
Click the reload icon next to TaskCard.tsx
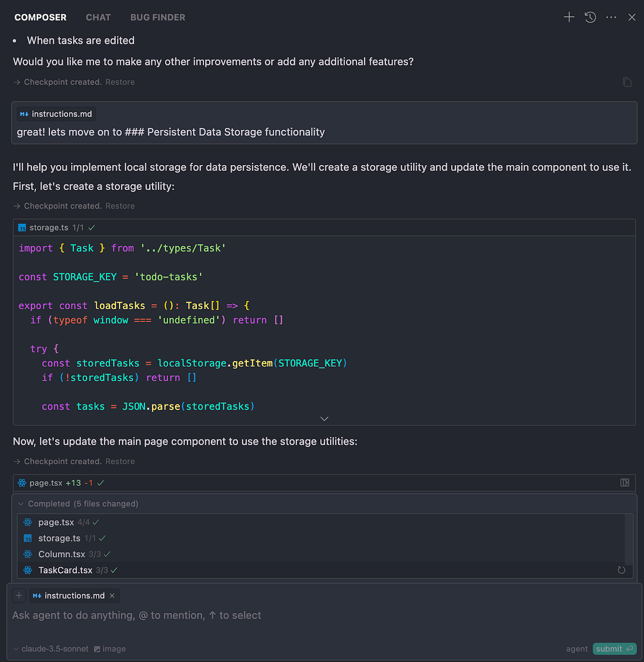pos(621,570)
